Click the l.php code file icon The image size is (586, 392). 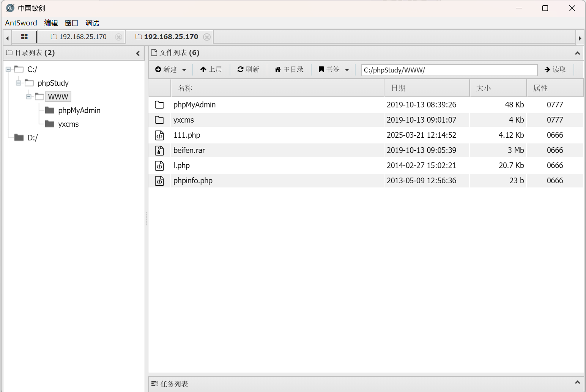point(160,165)
